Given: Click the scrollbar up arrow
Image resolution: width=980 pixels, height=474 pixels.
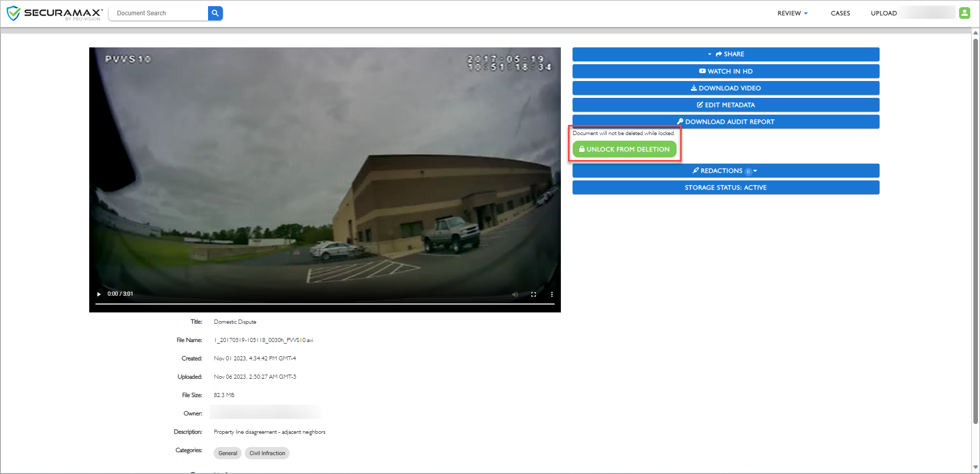Looking at the screenshot, I should (975, 33).
